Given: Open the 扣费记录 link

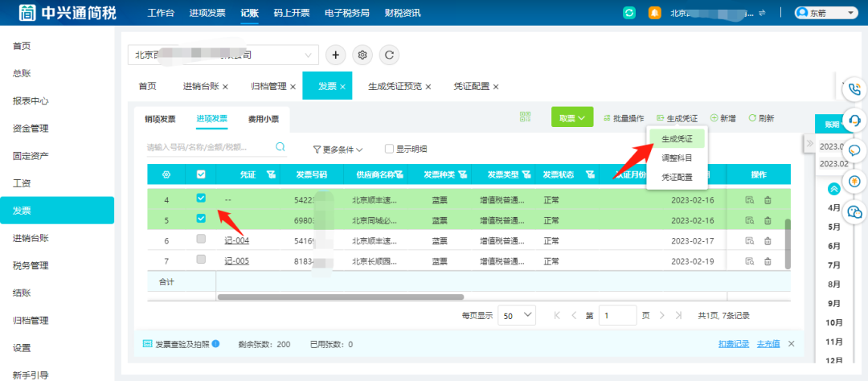Looking at the screenshot, I should pyautogui.click(x=734, y=344).
